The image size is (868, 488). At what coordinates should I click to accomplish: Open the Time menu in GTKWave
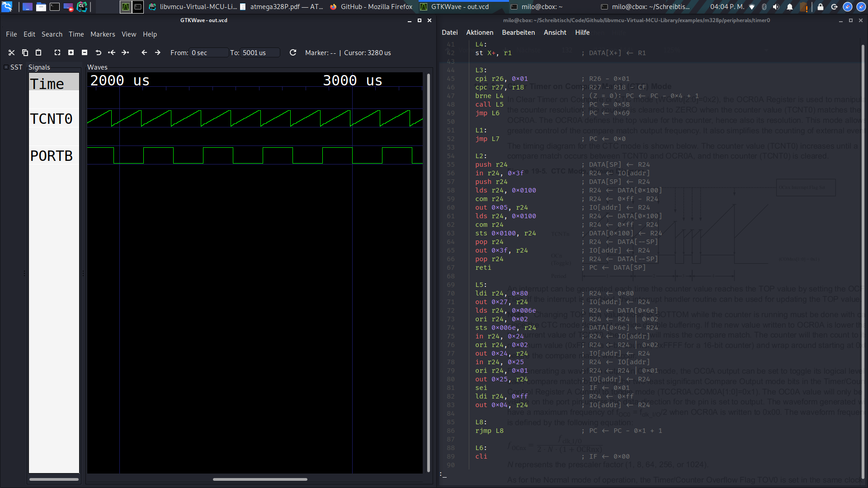pos(76,34)
